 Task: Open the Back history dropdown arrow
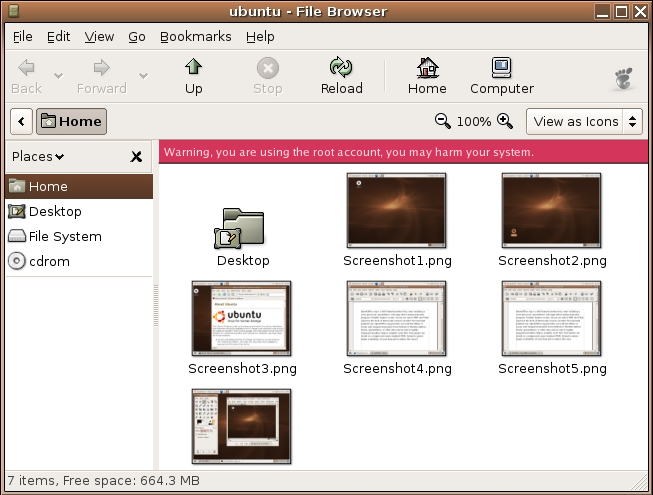tap(58, 75)
